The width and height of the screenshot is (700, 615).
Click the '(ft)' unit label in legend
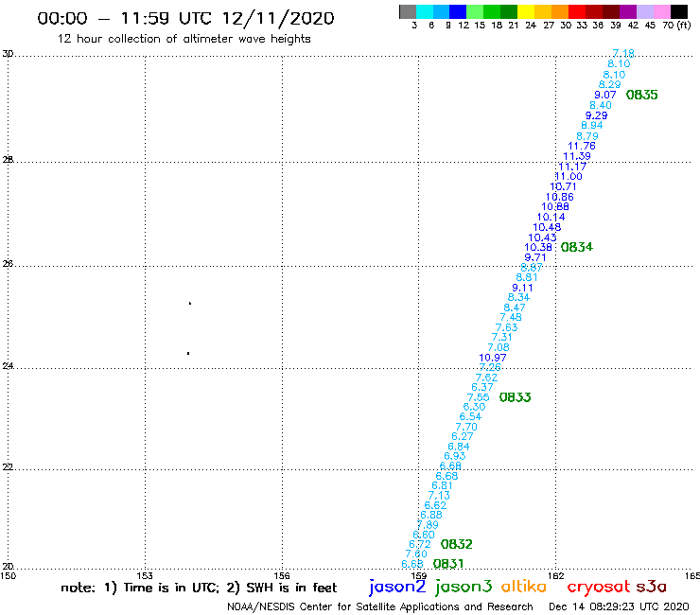pos(684,26)
